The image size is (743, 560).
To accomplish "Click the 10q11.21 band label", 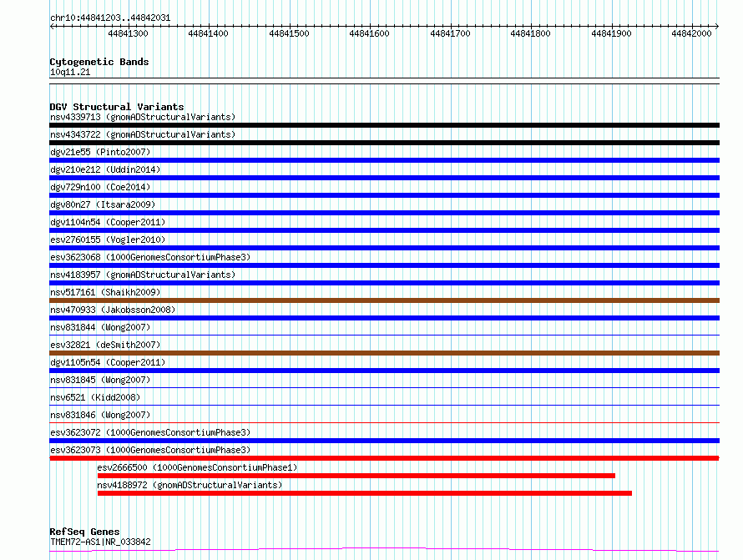I will coord(70,72).
